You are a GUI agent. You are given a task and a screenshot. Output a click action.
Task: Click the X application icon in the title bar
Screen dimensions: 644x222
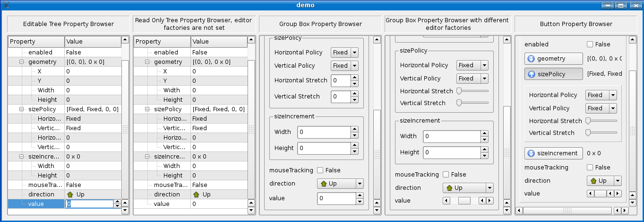(6, 5)
